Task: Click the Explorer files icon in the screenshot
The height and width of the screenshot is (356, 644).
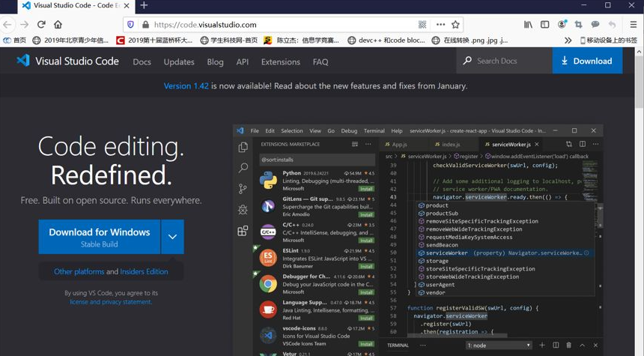Action: [243, 147]
